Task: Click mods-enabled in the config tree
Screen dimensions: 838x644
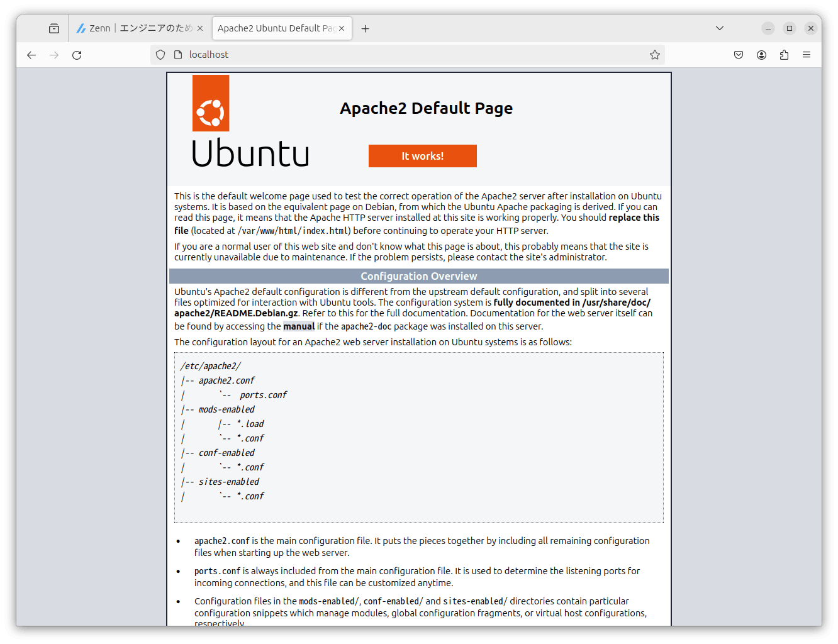Action: click(226, 409)
